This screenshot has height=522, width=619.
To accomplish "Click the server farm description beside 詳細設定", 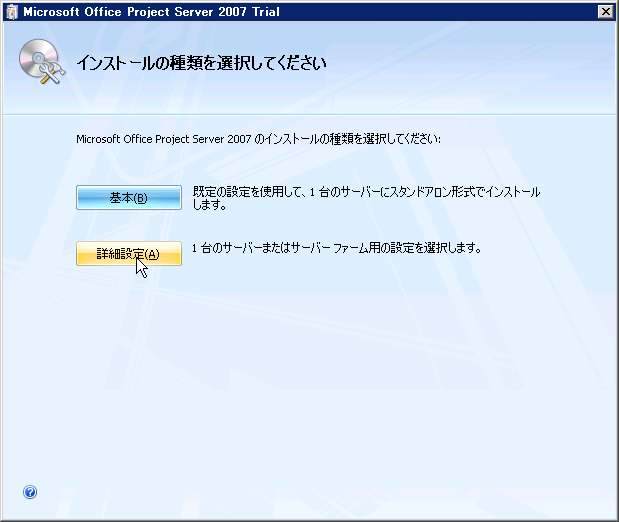I will click(337, 248).
